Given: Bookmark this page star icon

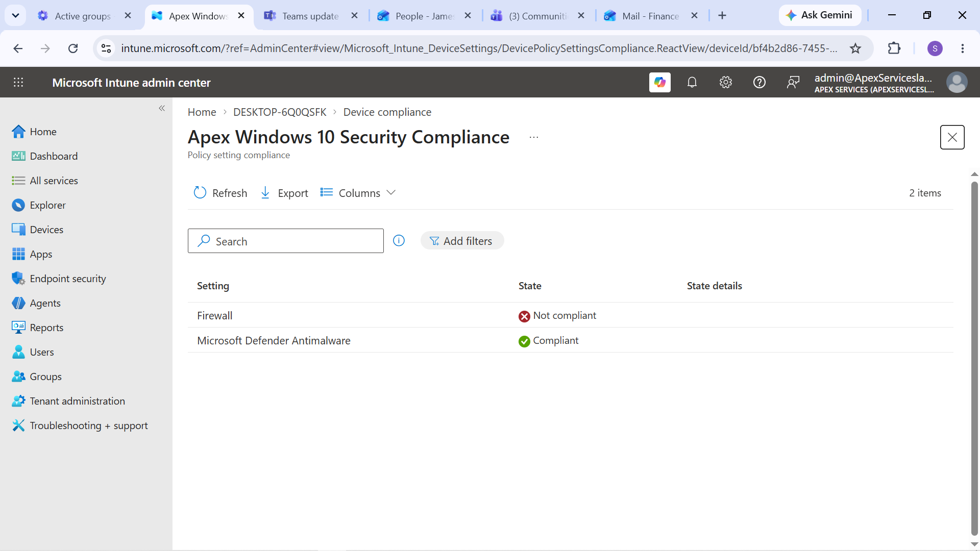Looking at the screenshot, I should tap(855, 48).
